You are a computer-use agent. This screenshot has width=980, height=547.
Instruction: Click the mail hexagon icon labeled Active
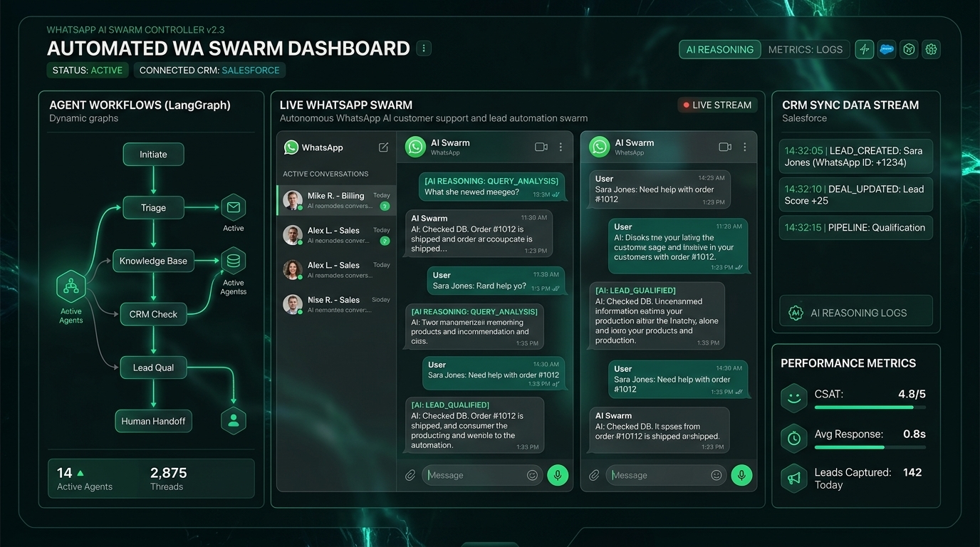tap(234, 207)
